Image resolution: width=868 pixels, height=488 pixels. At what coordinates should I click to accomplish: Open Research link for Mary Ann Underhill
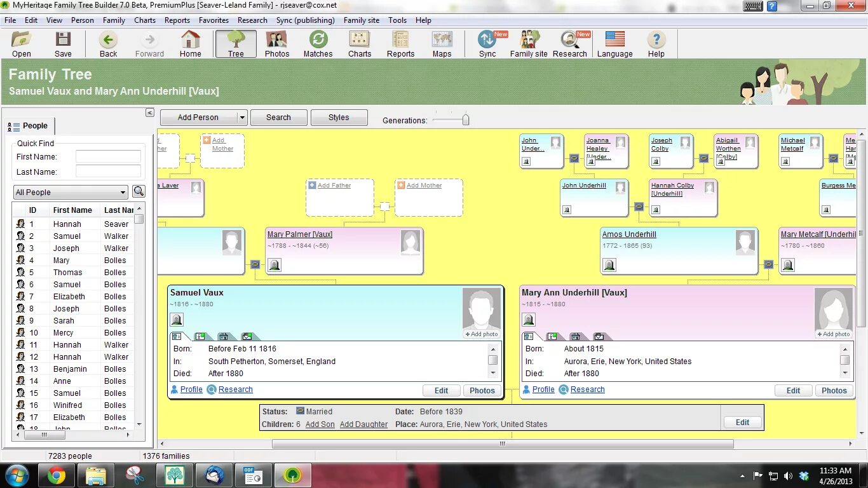coord(587,390)
